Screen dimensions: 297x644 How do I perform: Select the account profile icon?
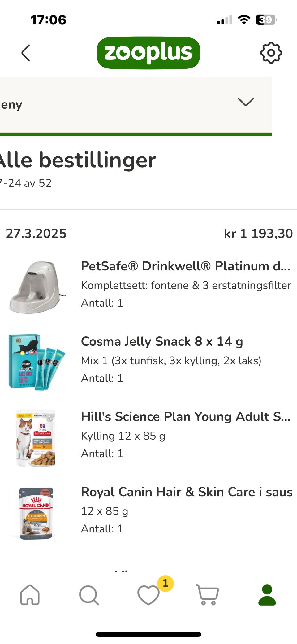[x=267, y=595]
